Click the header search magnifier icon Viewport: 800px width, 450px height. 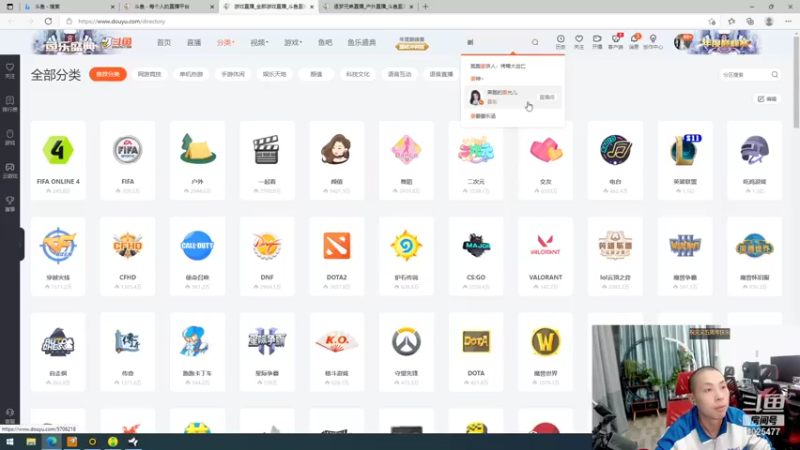(x=535, y=42)
